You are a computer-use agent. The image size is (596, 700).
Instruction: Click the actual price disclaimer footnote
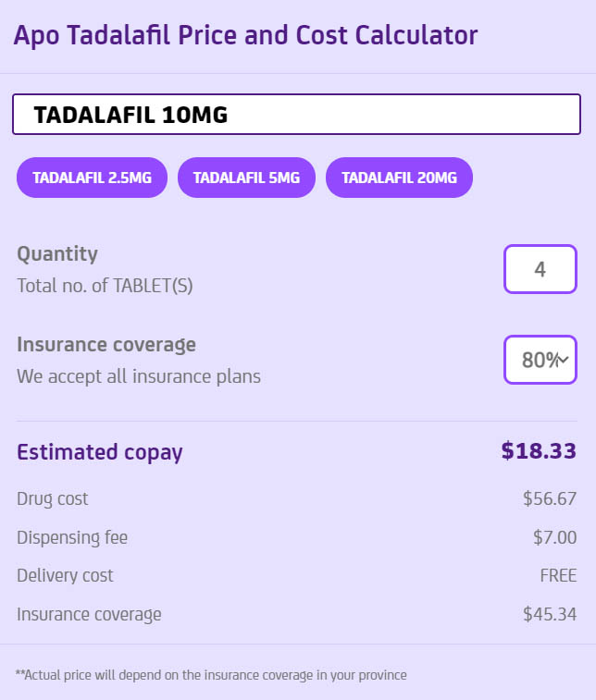[x=211, y=675]
